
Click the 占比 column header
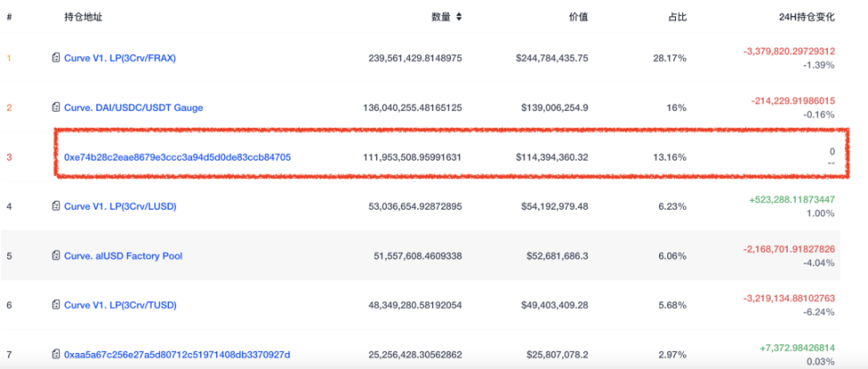coord(677,16)
